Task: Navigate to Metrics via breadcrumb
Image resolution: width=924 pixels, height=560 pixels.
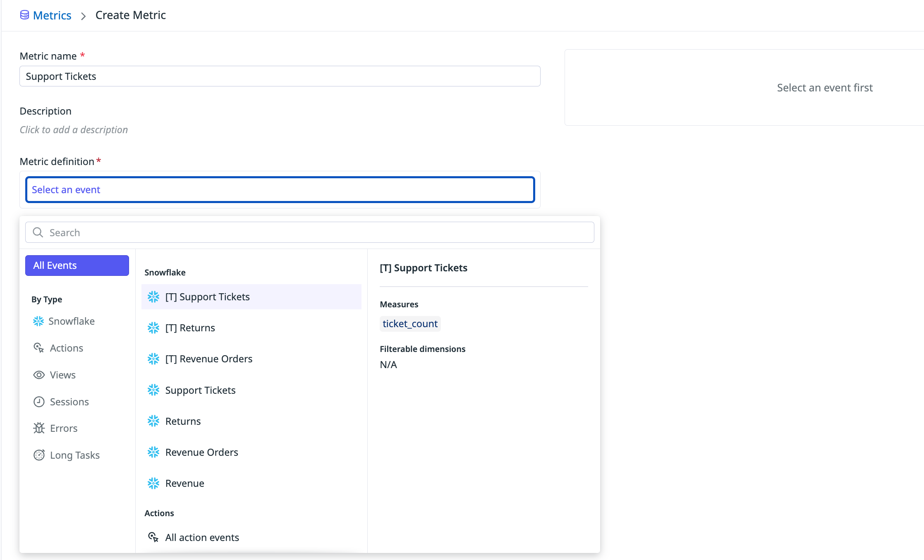Action: click(x=52, y=15)
